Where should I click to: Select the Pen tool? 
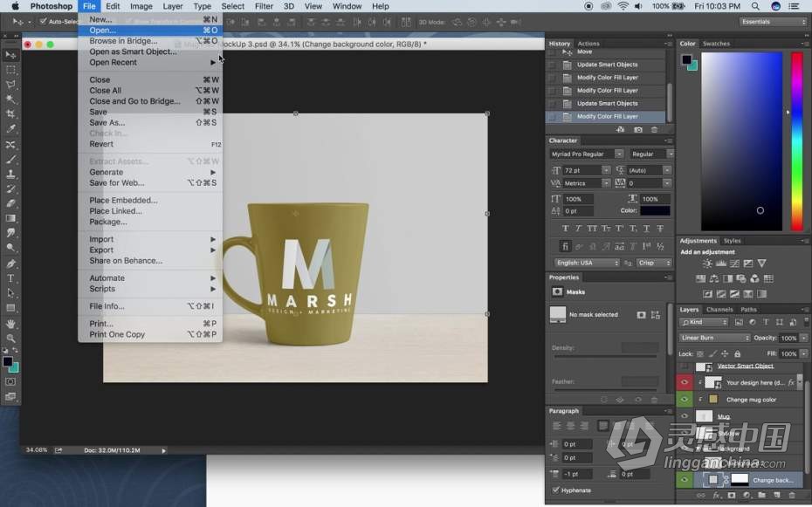coord(10,264)
